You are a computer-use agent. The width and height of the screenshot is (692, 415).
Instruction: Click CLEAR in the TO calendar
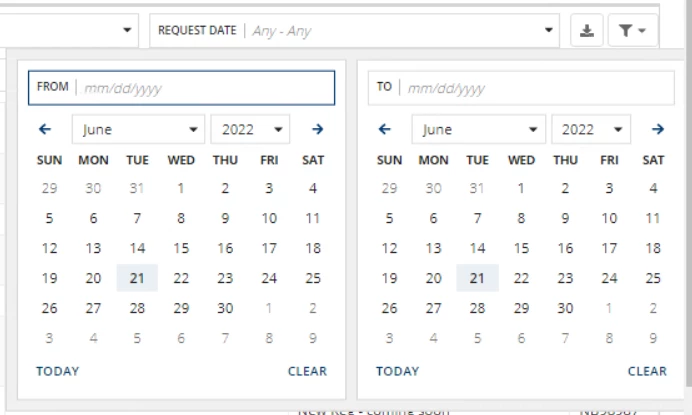click(x=647, y=371)
